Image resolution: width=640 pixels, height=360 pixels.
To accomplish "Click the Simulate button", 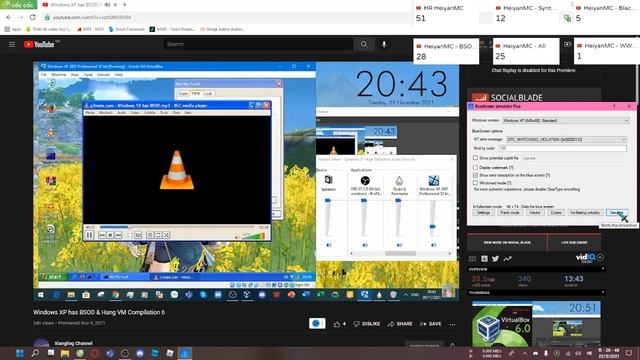I will [x=616, y=213].
